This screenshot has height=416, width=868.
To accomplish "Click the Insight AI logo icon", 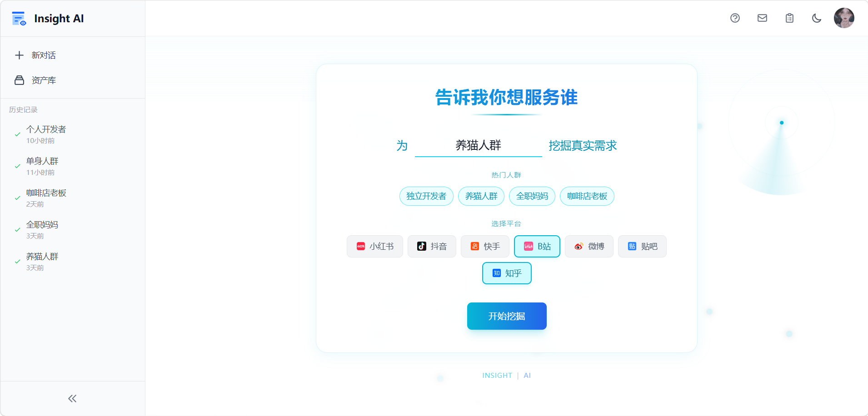I will coord(19,19).
